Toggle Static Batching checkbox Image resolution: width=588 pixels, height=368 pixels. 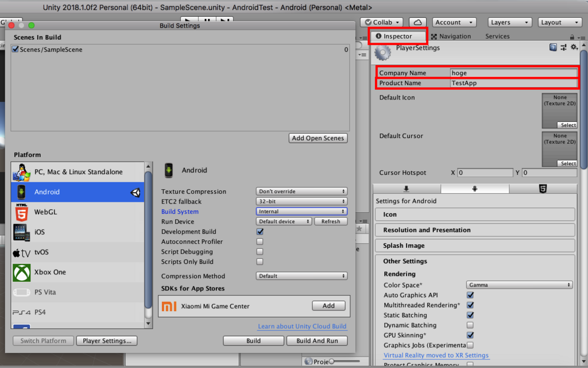click(470, 315)
